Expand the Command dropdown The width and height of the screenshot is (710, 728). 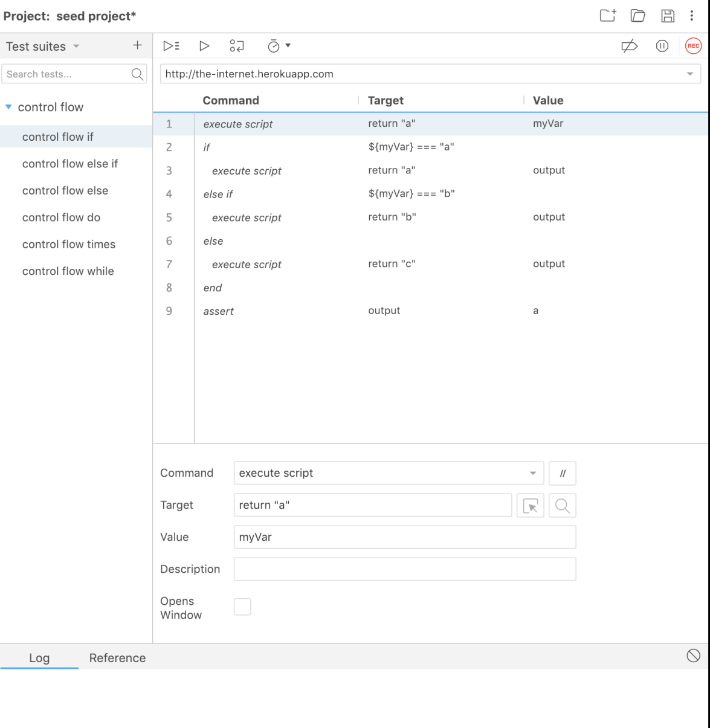(534, 473)
